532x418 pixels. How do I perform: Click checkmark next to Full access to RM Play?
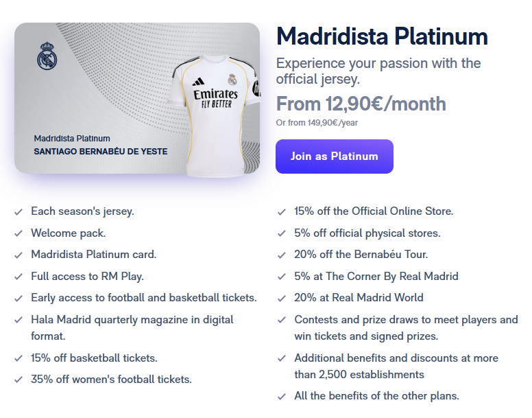[19, 277]
